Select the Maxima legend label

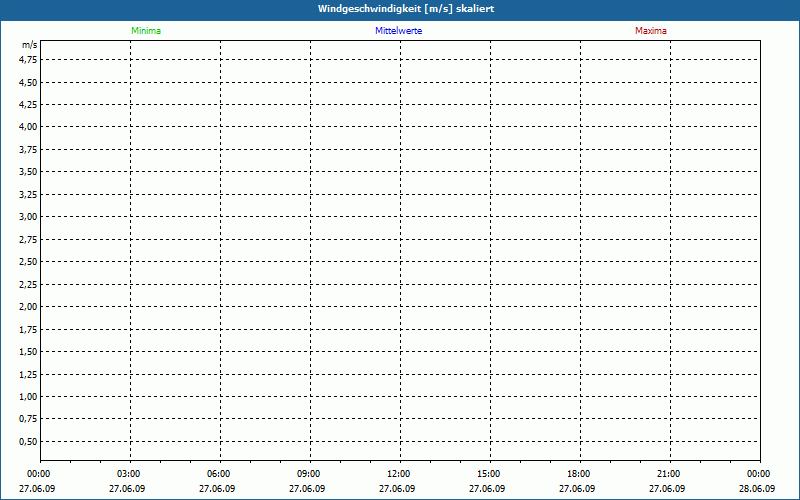(651, 31)
